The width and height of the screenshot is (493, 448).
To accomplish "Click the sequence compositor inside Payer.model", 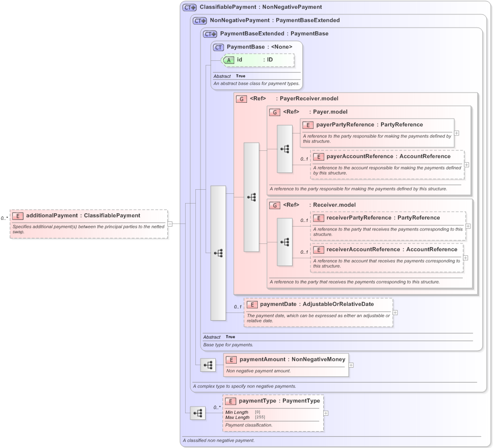I will (x=284, y=149).
